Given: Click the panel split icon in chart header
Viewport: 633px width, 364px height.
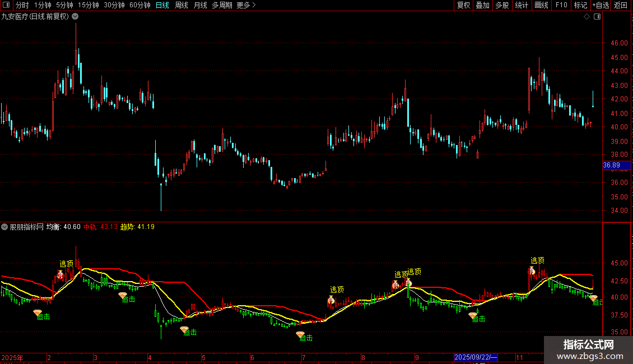Looking at the screenshot, I should click(x=597, y=17).
